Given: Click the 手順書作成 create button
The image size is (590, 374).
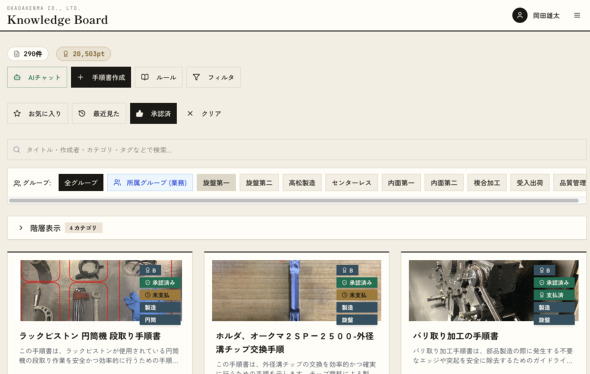Looking at the screenshot, I should [x=101, y=77].
